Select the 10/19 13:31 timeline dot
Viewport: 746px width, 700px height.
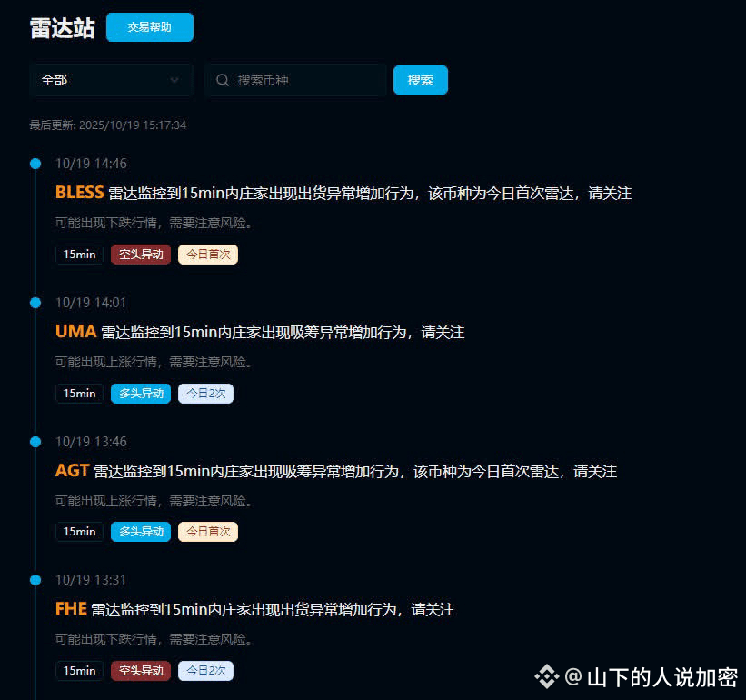tap(35, 580)
